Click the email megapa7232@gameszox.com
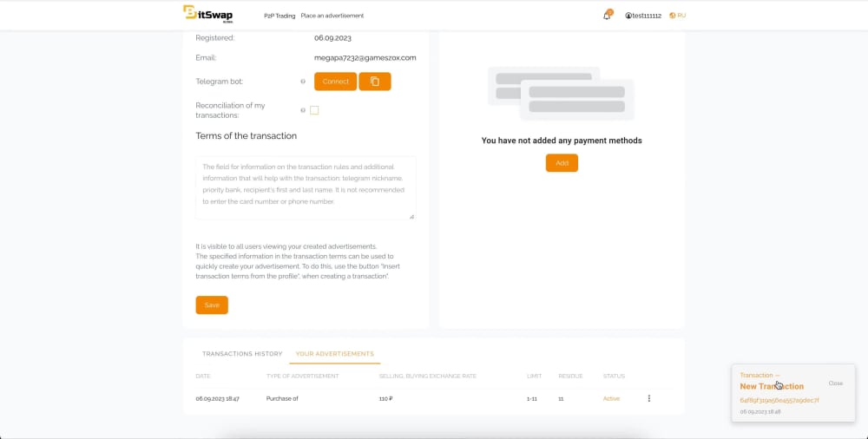The image size is (868, 439). pyautogui.click(x=365, y=57)
